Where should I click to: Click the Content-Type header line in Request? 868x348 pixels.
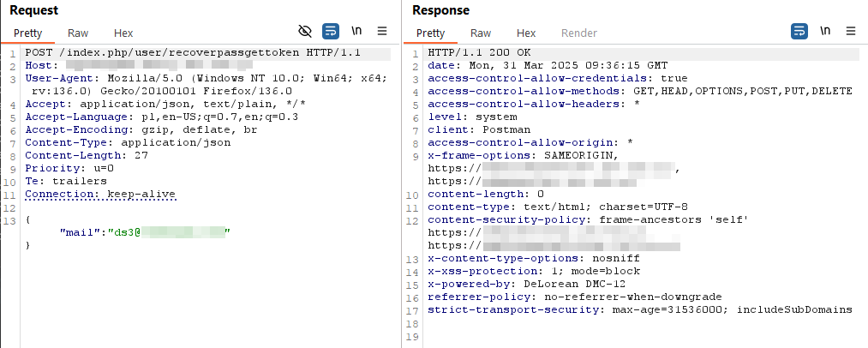(x=128, y=142)
